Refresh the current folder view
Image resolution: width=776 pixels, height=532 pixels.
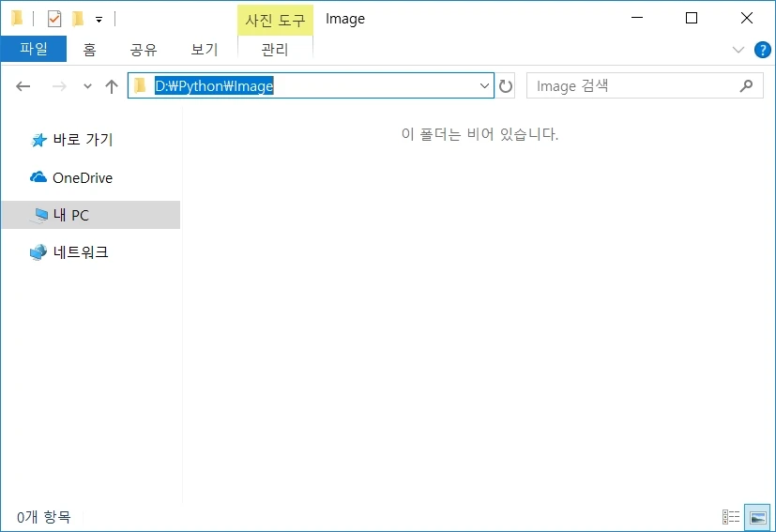(x=506, y=86)
